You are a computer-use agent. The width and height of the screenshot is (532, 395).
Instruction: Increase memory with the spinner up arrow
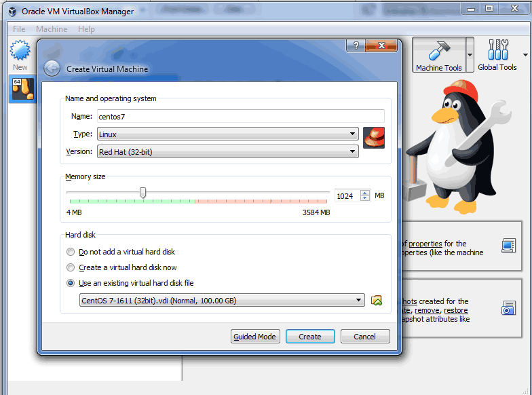(x=365, y=193)
